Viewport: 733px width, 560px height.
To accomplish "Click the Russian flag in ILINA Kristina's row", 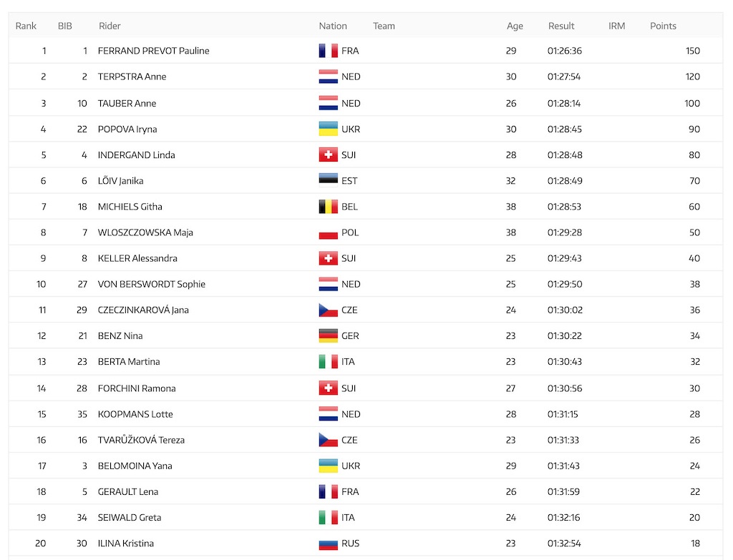I will (x=328, y=543).
